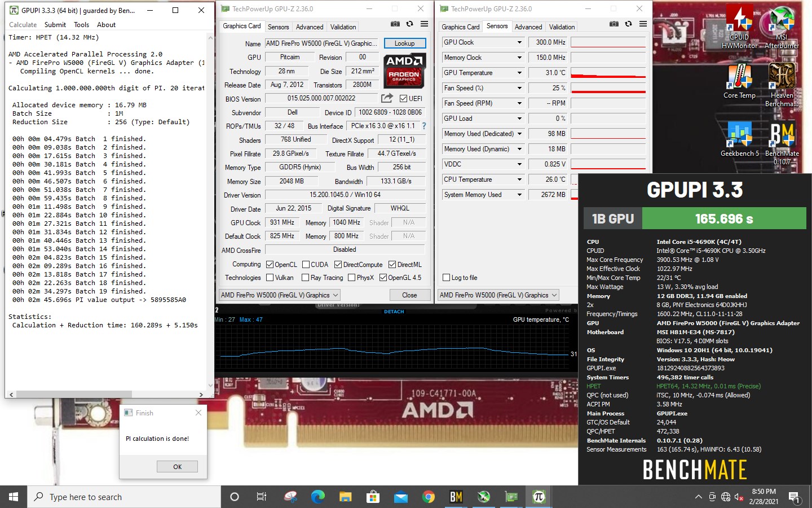Open Windows Start menu

point(14,497)
